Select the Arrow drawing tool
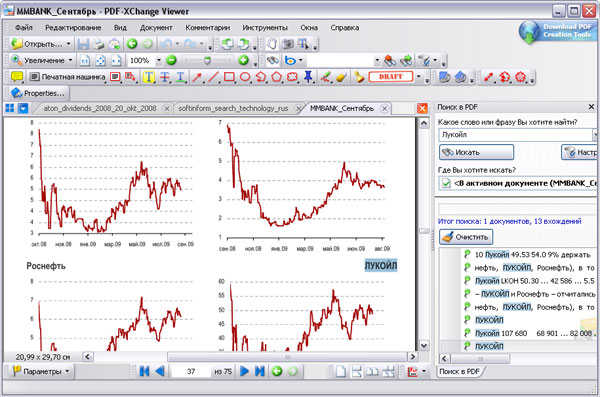The image size is (600, 397). click(197, 77)
